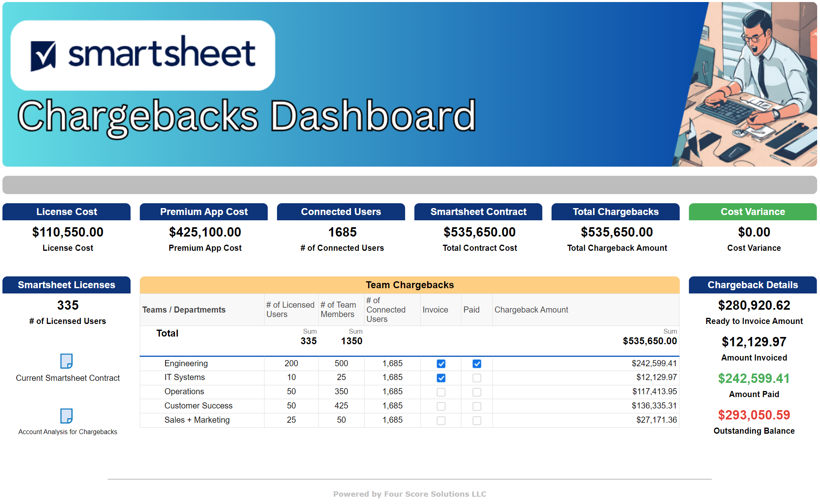Uncheck the IT Systems Invoice checkbox

click(441, 378)
